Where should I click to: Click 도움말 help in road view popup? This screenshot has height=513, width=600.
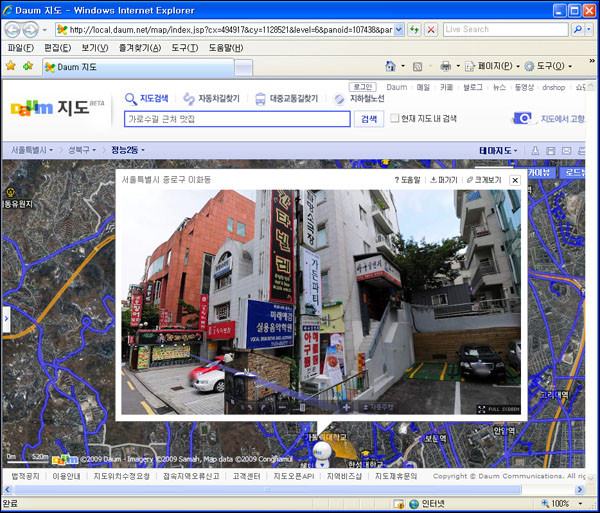click(x=408, y=180)
